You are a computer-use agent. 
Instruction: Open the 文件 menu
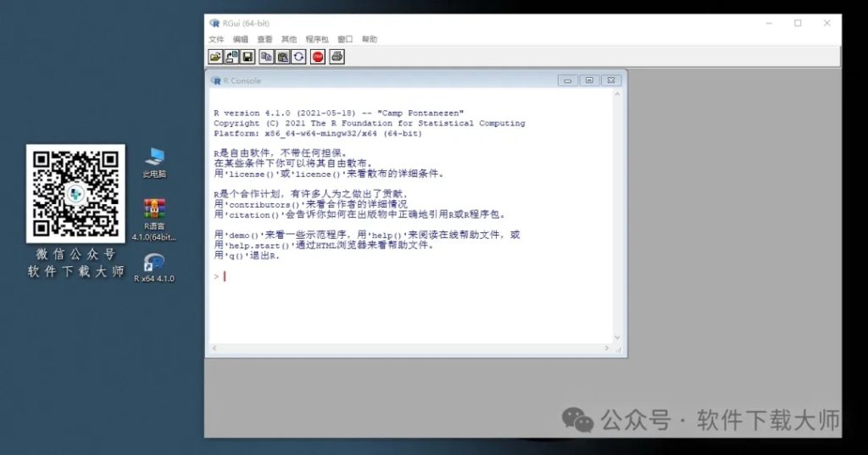click(216, 39)
